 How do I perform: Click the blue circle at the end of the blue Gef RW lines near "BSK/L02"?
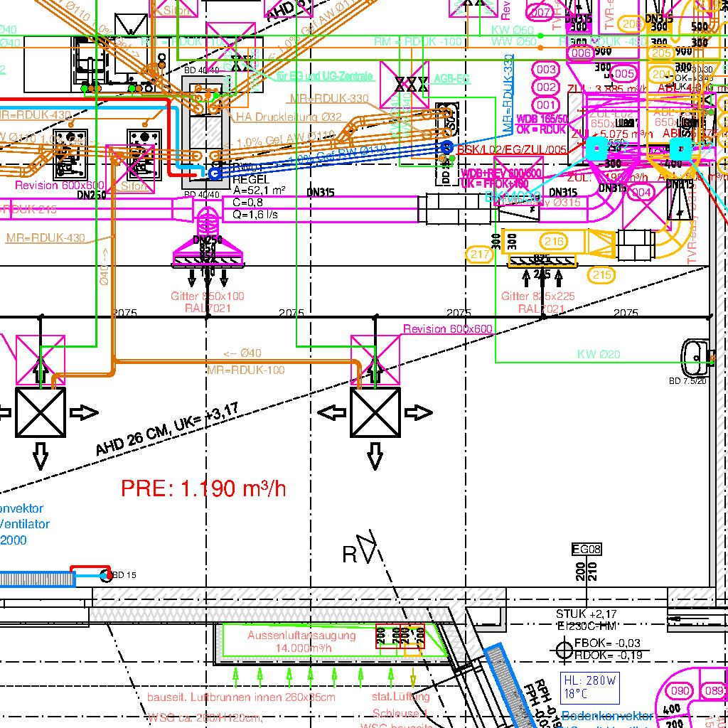click(x=446, y=148)
